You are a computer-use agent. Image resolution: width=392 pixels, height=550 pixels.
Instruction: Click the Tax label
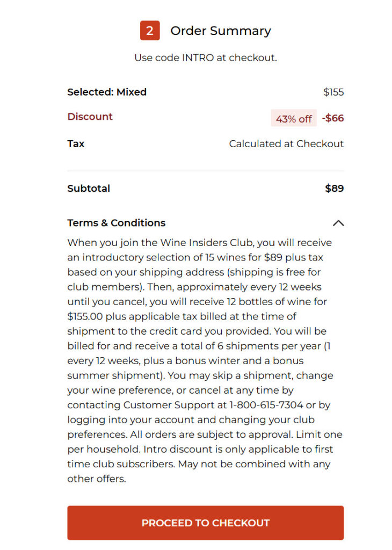pos(76,144)
